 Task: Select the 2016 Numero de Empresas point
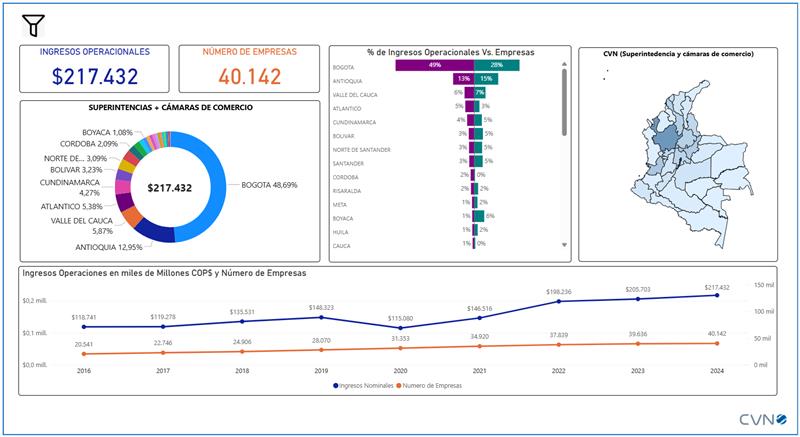pos(85,354)
